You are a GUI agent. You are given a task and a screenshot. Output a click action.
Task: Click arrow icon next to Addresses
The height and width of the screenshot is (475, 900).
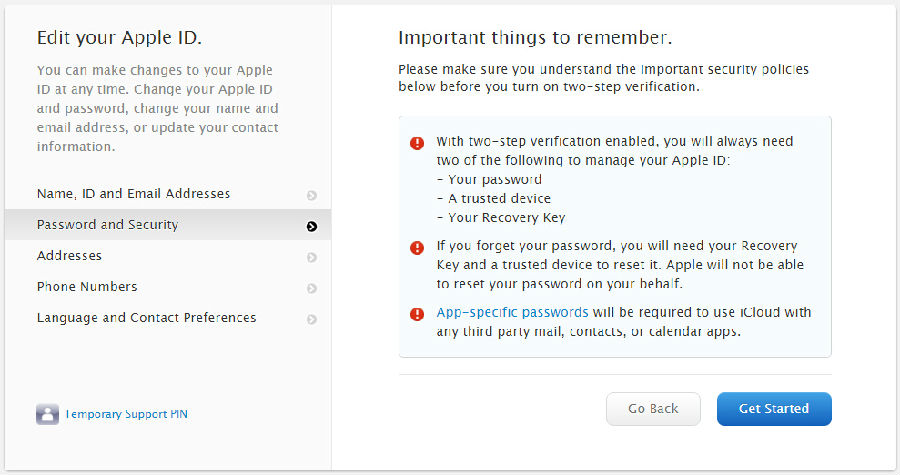312,258
